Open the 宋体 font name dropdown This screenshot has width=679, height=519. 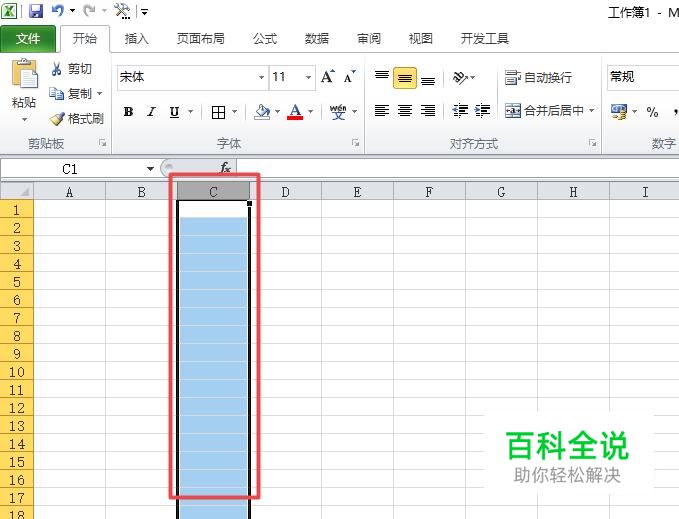coord(261,77)
